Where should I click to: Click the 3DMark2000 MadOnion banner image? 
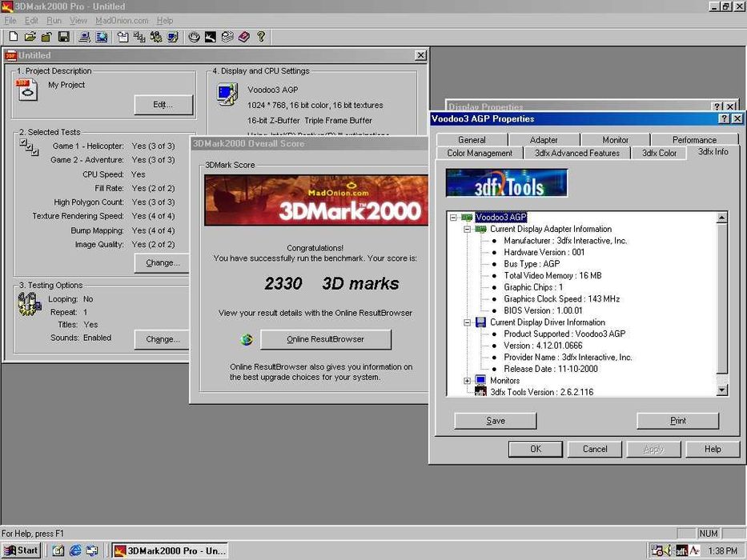pyautogui.click(x=316, y=200)
